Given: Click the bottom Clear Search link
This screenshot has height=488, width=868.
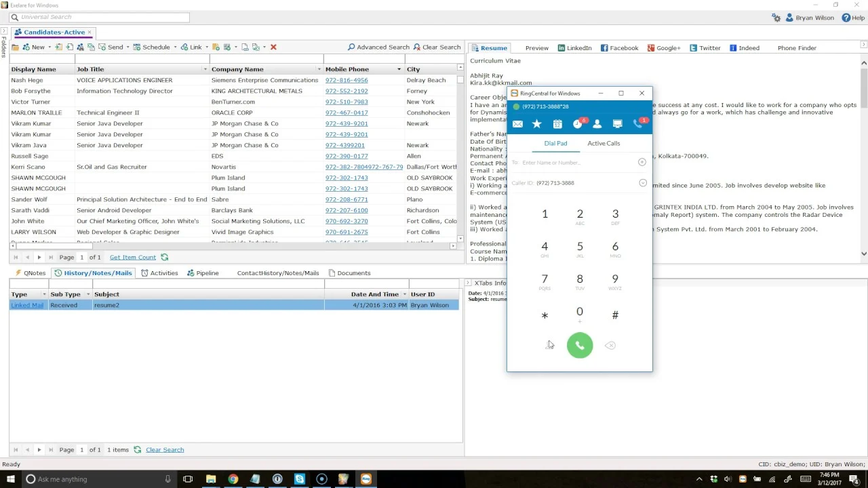Looking at the screenshot, I should [165, 450].
